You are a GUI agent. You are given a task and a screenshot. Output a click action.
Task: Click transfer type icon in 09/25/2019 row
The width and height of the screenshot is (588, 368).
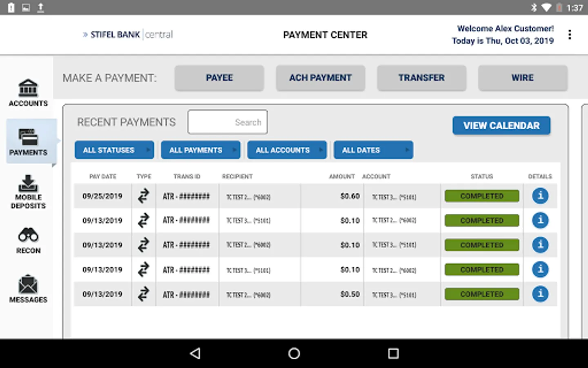[143, 196]
